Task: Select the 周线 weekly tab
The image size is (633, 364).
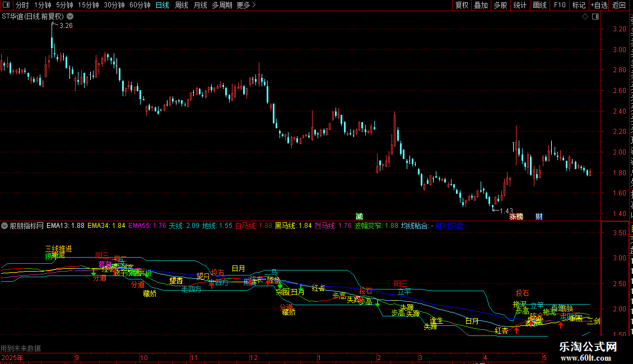Action: (181, 5)
